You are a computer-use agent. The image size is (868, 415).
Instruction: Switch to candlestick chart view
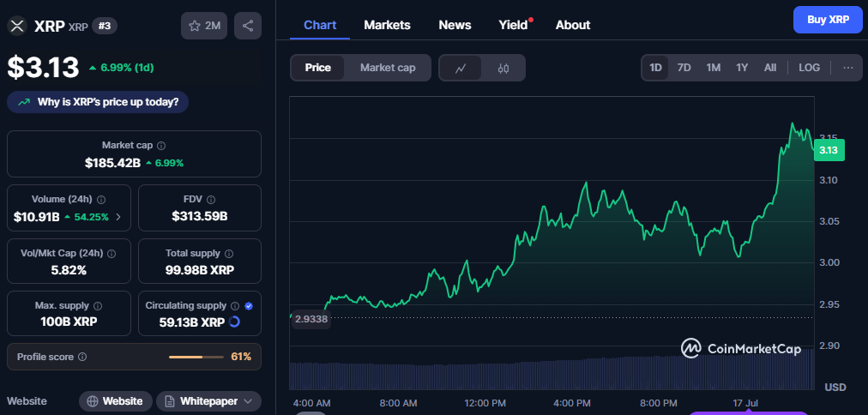pyautogui.click(x=503, y=68)
